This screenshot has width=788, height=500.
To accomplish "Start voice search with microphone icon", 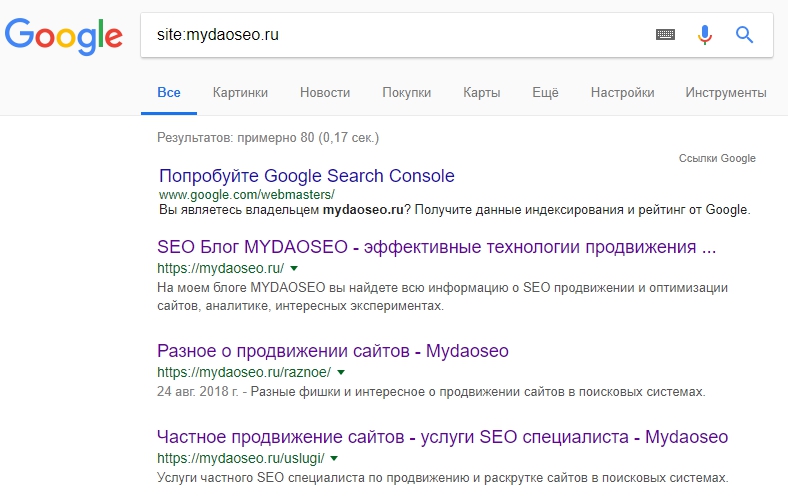I will 705,35.
